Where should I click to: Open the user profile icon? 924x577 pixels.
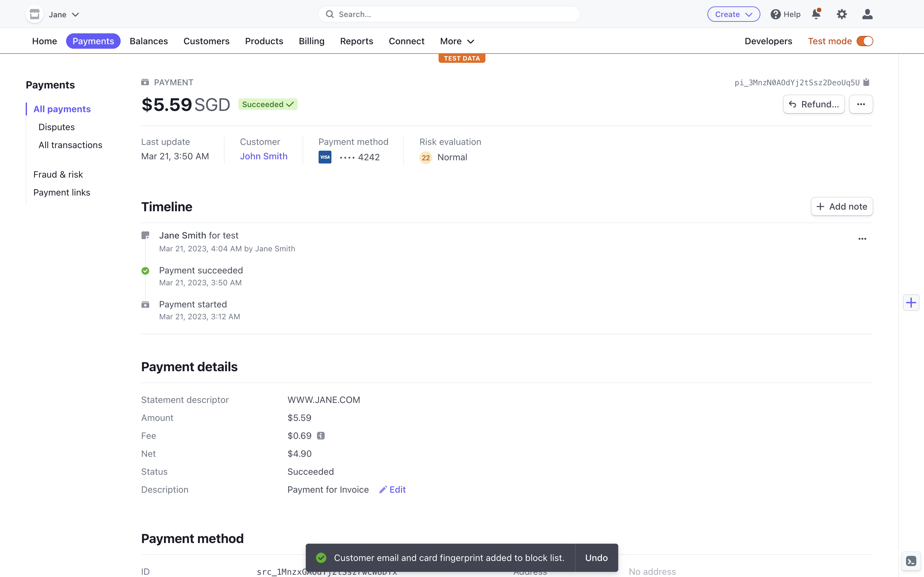867,14
